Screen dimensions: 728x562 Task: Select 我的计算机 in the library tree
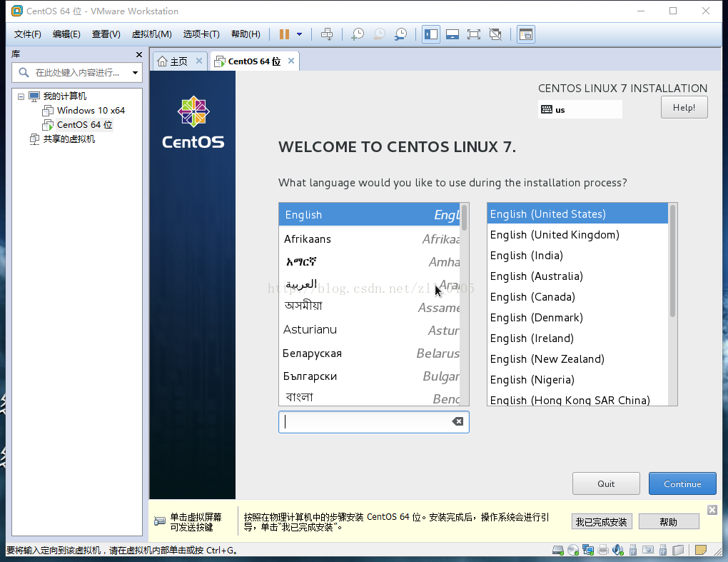click(x=64, y=96)
